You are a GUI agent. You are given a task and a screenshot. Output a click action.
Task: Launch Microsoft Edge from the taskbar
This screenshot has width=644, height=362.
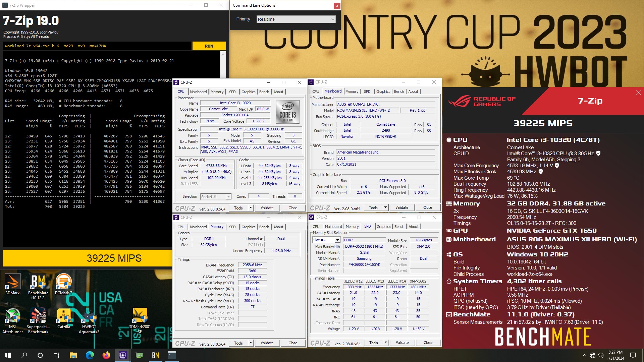90,355
